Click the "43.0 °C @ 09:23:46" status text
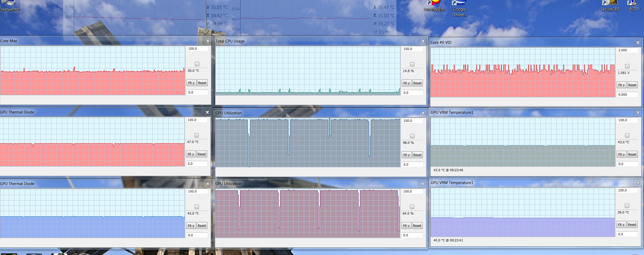Screen dimensions: 644x255 [x=448, y=170]
